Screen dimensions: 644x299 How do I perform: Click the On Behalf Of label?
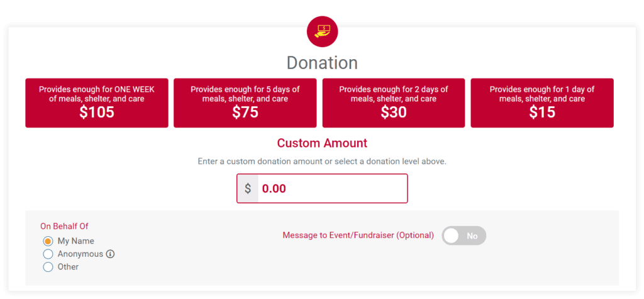click(65, 226)
